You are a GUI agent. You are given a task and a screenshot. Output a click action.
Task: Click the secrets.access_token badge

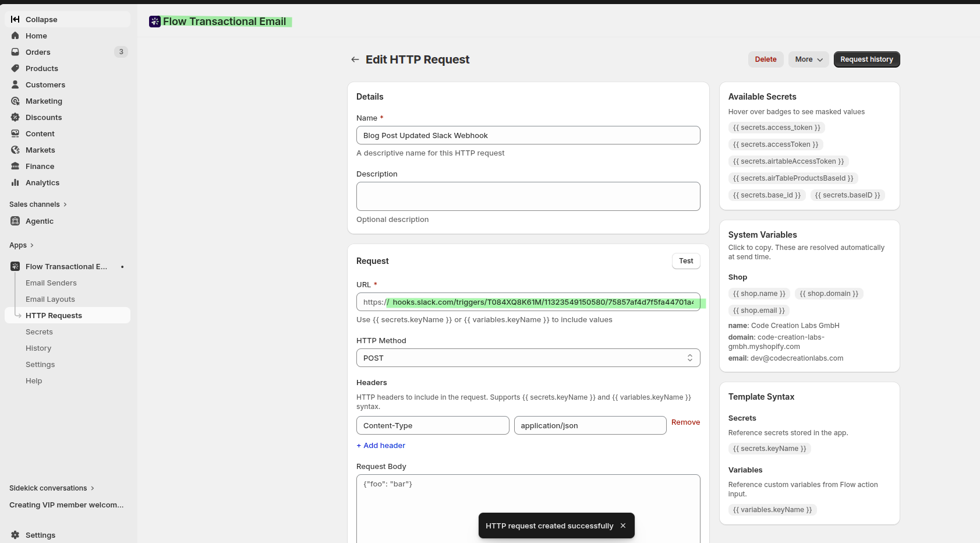pyautogui.click(x=776, y=128)
